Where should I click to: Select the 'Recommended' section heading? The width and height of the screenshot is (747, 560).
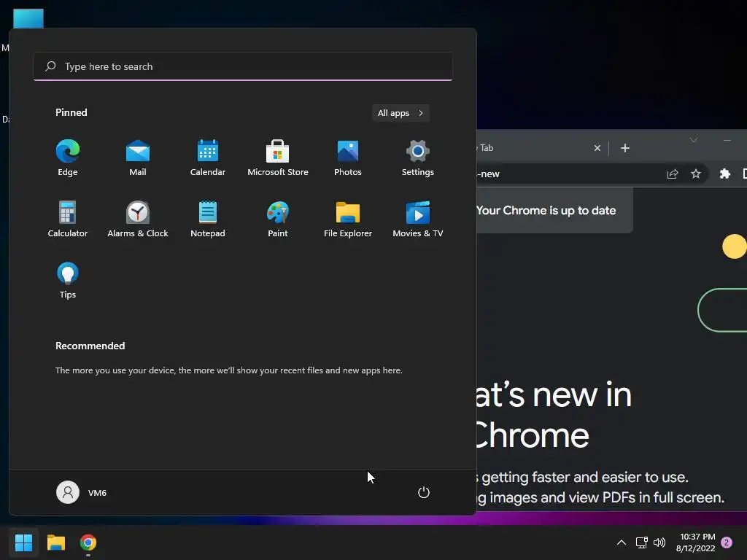click(90, 346)
